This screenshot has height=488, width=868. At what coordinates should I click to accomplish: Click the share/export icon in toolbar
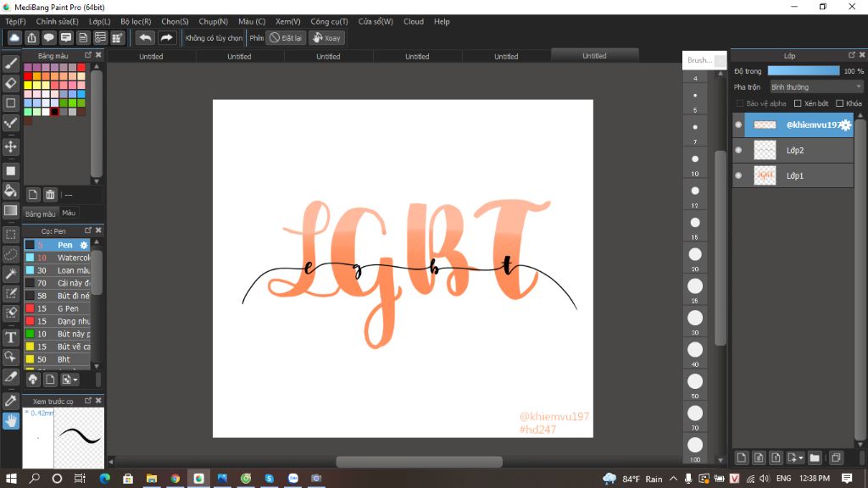point(31,37)
